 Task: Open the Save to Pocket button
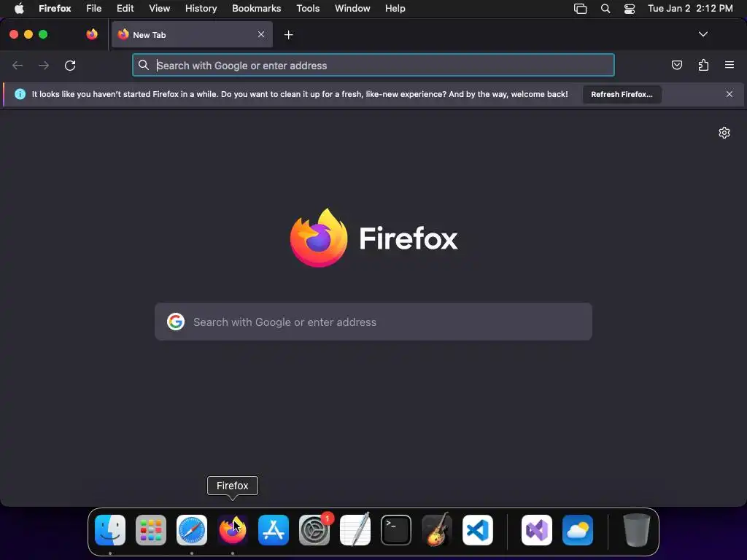click(676, 65)
